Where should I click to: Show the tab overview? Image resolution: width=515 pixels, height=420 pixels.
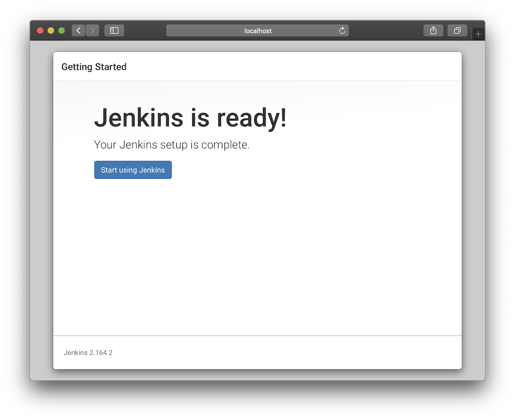coord(457,30)
